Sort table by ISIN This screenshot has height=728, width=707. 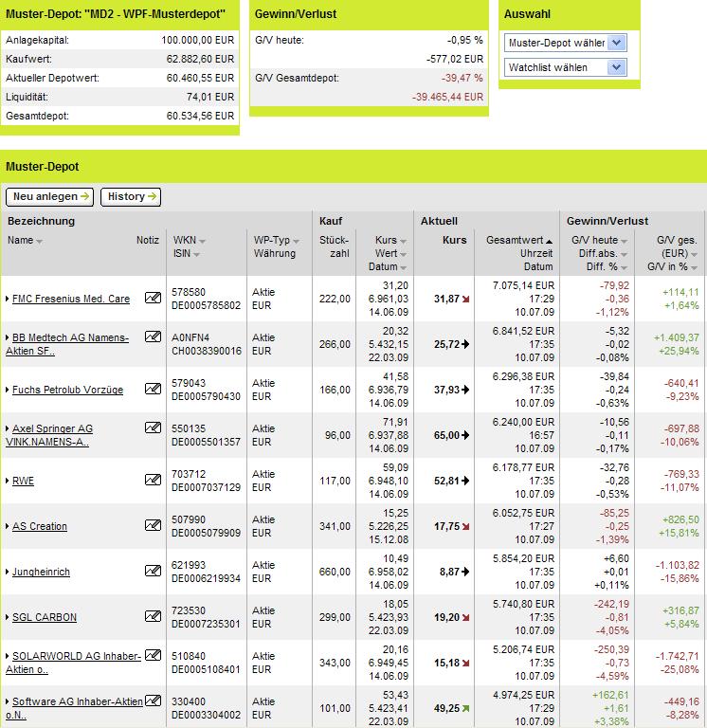pos(187,253)
